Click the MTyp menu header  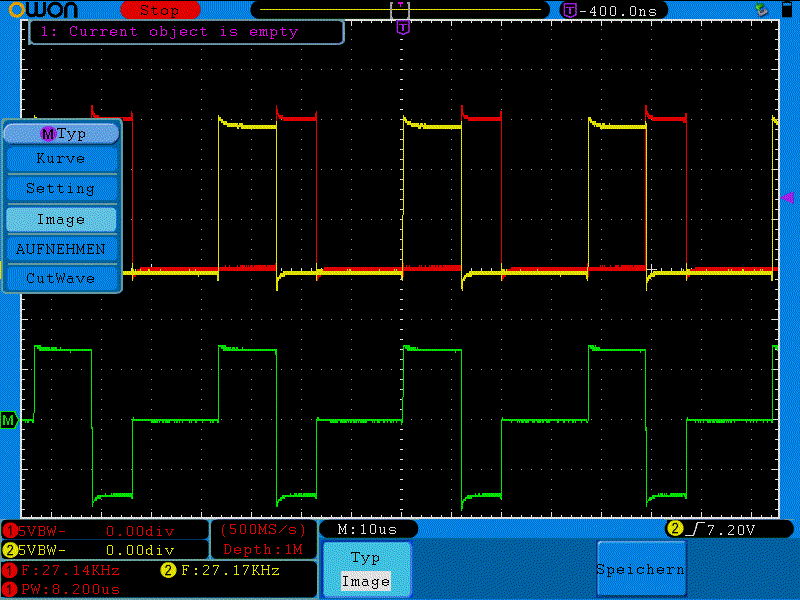click(62, 134)
